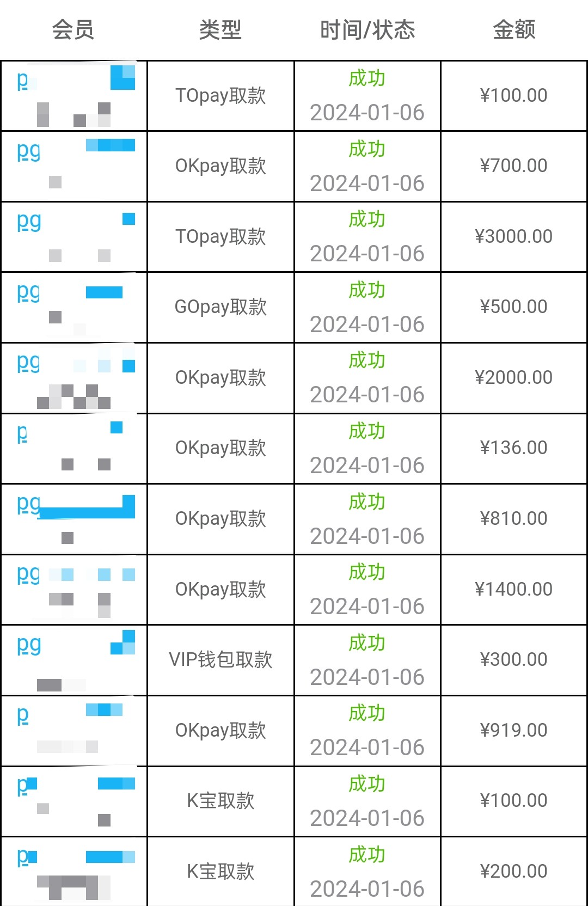Open the member name in the ¥3000.00 row
The image size is (588, 906).
click(x=29, y=222)
